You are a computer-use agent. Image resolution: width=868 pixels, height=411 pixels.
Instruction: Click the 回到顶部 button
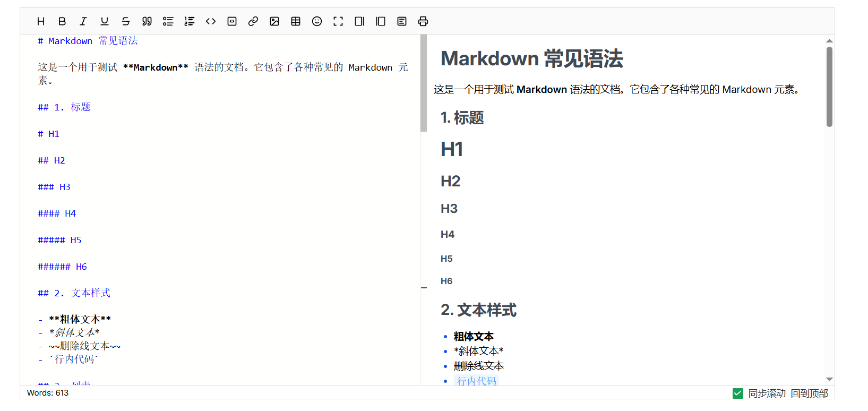click(810, 393)
